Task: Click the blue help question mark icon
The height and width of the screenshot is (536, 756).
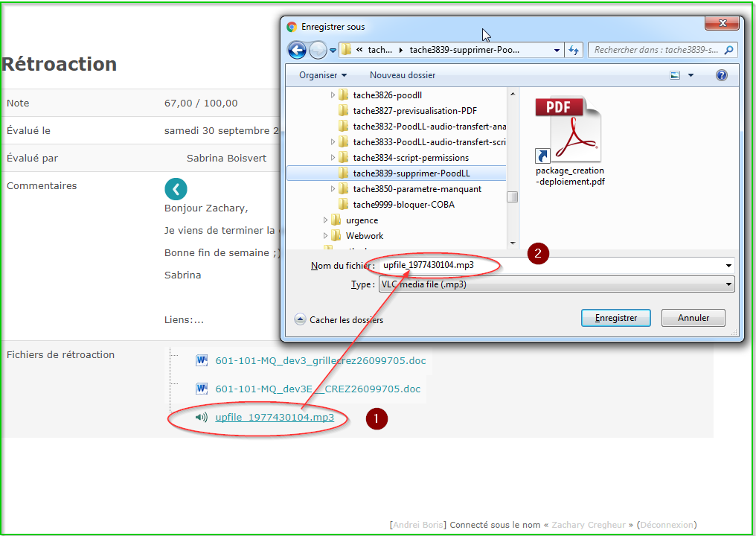Action: 721,75
